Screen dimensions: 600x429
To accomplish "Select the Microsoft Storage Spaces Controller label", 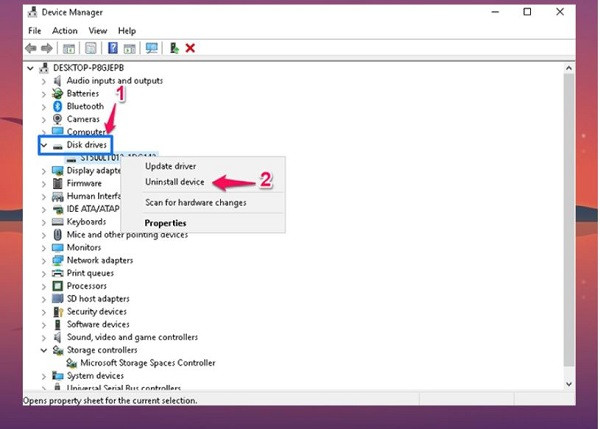I will (148, 363).
